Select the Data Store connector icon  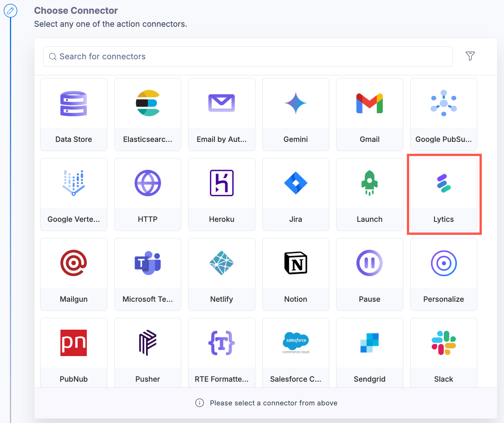click(74, 103)
